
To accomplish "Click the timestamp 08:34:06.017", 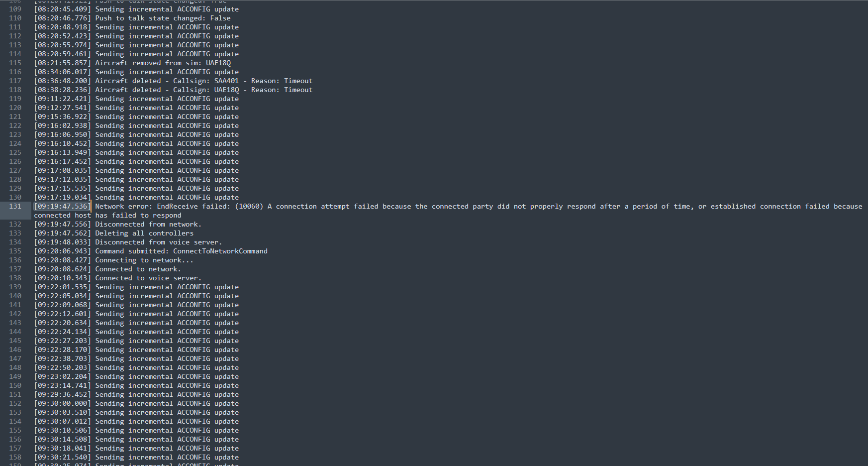I will 62,72.
